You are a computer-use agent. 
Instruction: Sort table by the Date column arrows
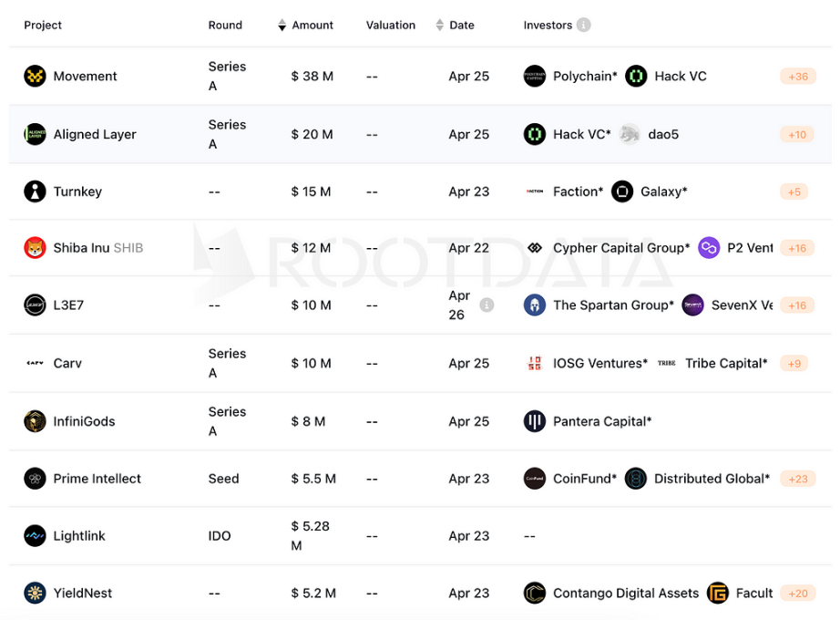[440, 26]
